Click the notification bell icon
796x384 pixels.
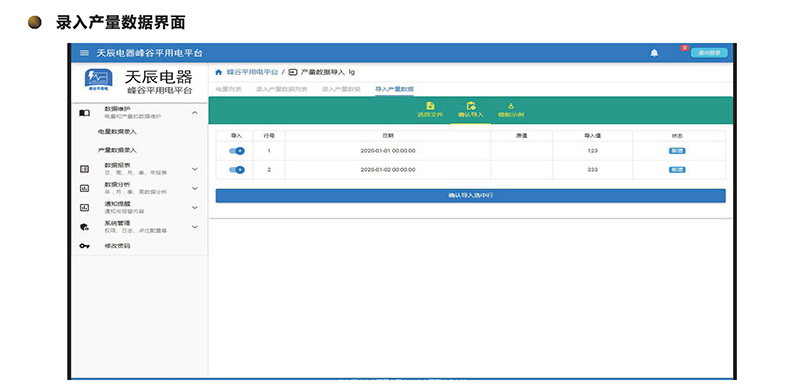[654, 53]
